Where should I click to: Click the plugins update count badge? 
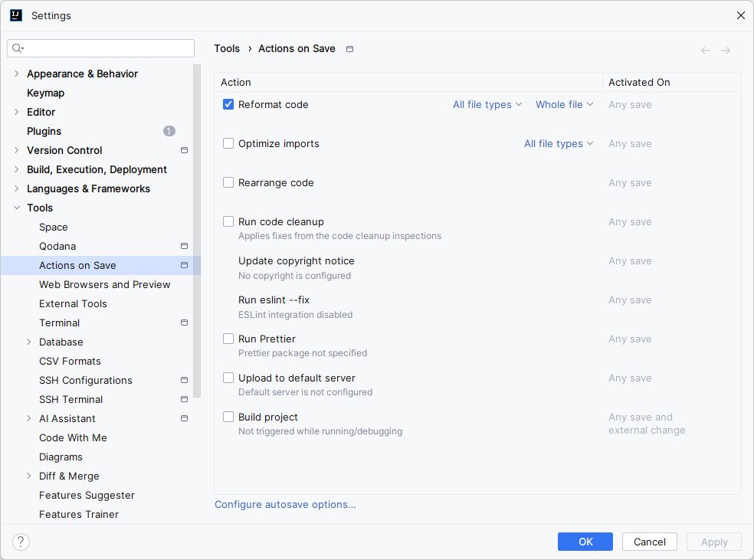[169, 131]
